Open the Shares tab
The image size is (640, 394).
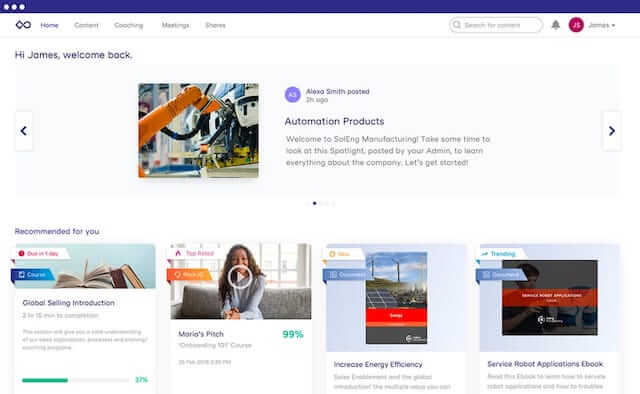click(215, 25)
